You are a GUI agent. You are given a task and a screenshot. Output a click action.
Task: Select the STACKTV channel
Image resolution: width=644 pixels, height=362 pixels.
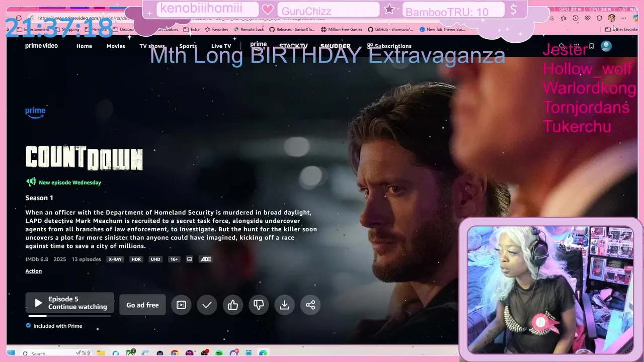(x=293, y=46)
